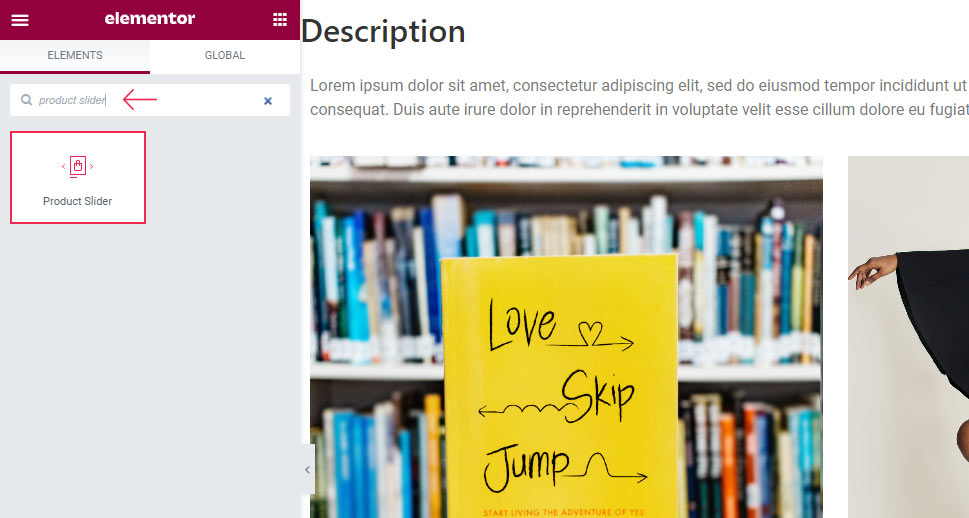Collapse the Elementor side panel

coord(307,469)
